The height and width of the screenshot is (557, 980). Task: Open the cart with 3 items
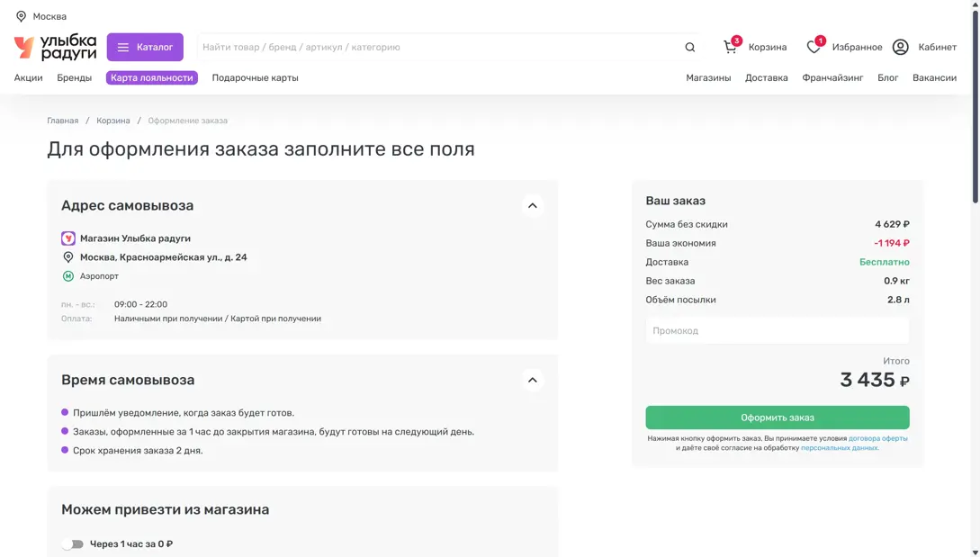coord(730,46)
